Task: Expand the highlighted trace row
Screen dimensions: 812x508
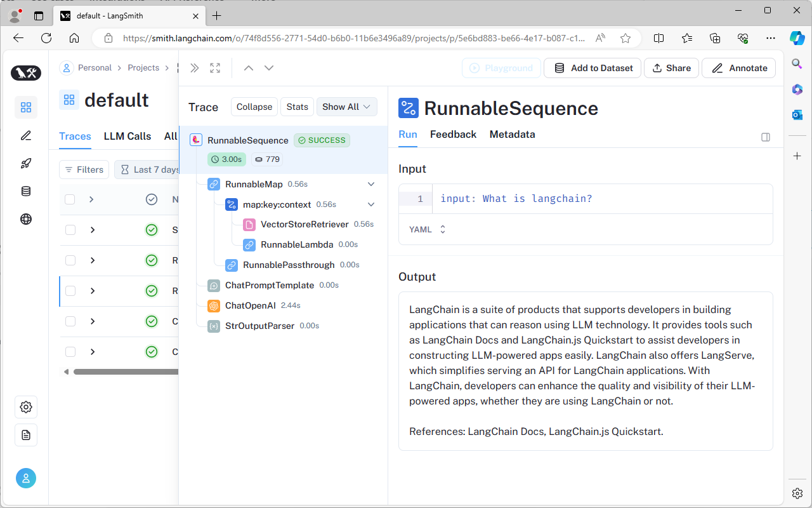Action: point(93,291)
